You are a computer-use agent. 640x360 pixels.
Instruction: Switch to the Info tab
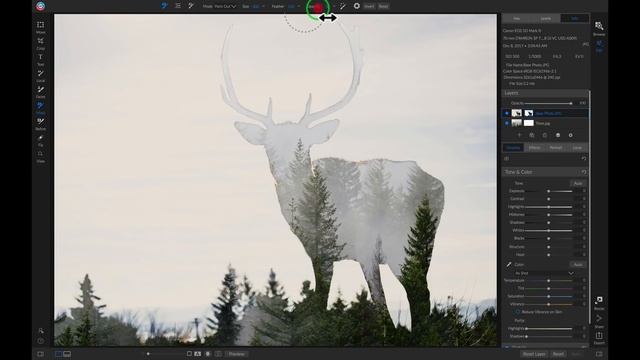575,18
